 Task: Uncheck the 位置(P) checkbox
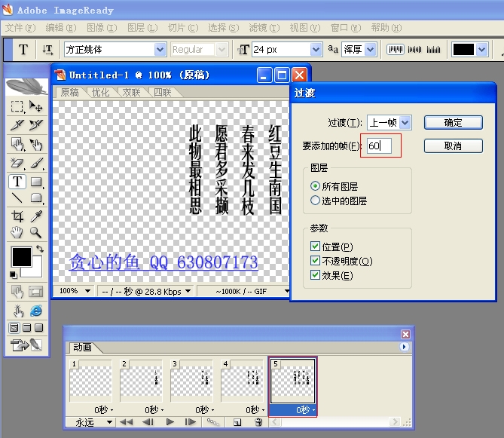click(x=316, y=247)
